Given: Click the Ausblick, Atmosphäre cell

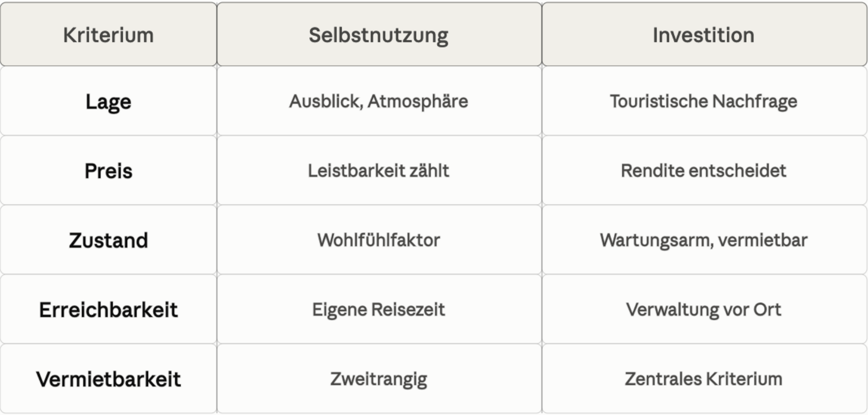Looking at the screenshot, I should 379,101.
